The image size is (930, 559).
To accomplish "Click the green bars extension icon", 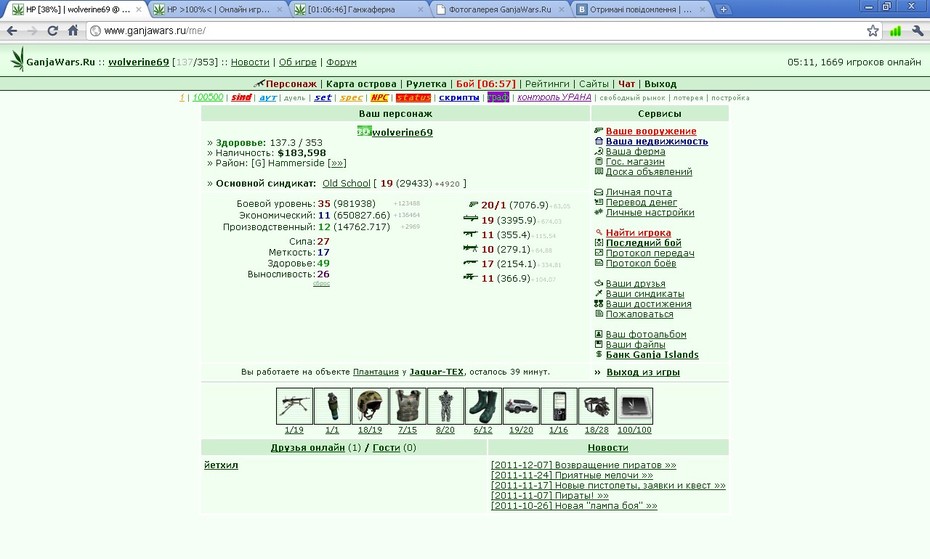I will click(x=896, y=31).
